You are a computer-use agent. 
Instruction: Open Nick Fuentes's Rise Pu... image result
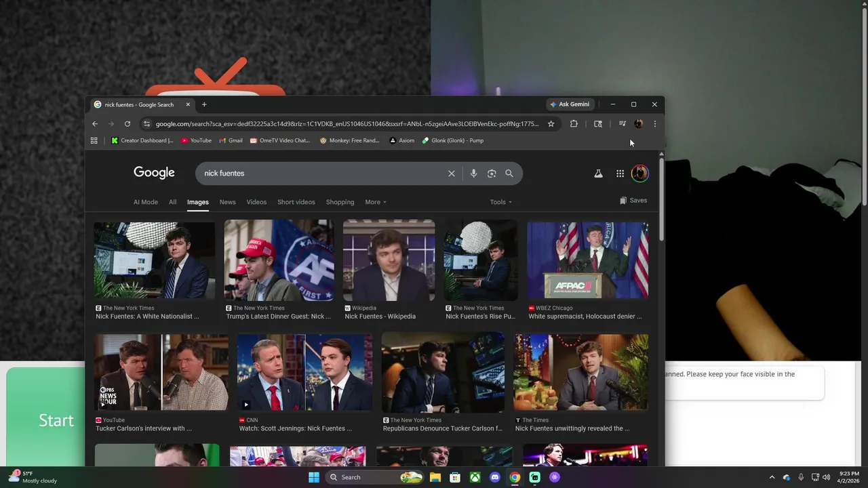tap(481, 260)
